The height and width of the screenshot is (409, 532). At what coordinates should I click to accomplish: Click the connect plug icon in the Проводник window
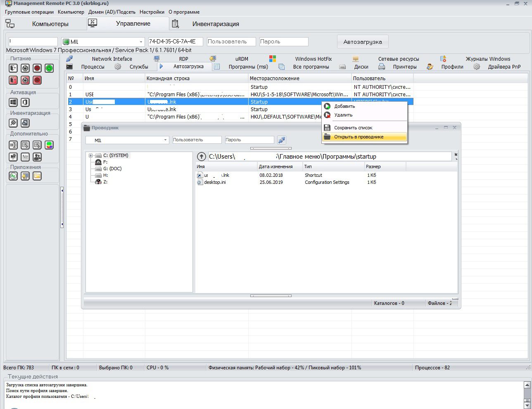(x=282, y=140)
